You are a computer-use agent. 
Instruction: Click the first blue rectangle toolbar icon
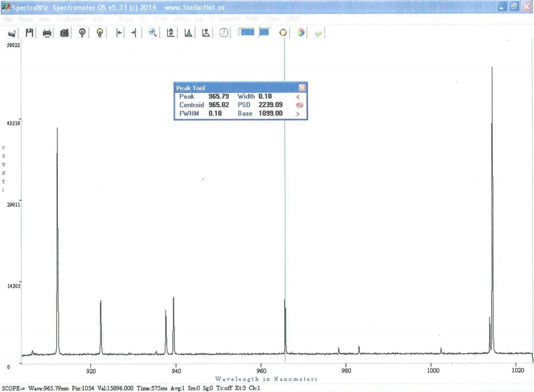click(246, 32)
